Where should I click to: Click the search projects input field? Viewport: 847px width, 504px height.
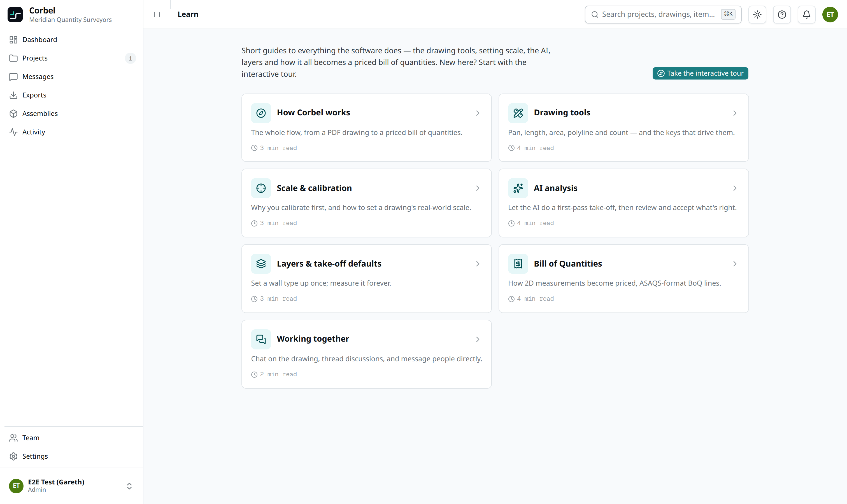(663, 15)
